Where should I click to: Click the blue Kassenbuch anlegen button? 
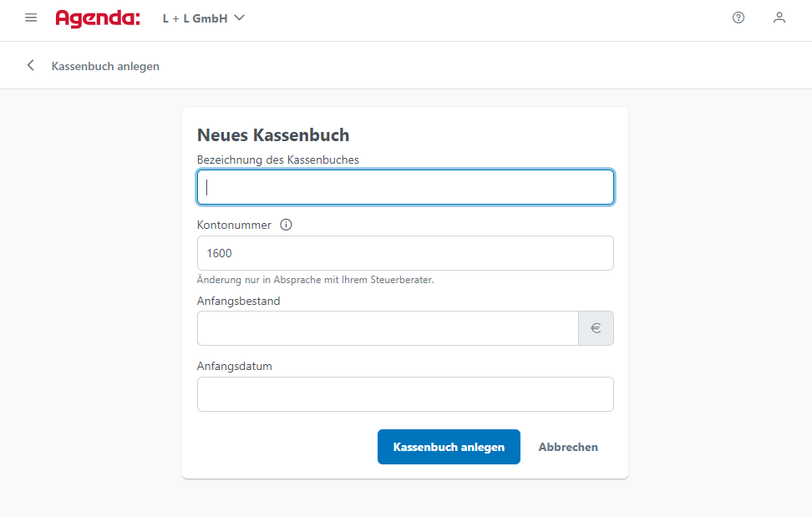[x=449, y=447]
